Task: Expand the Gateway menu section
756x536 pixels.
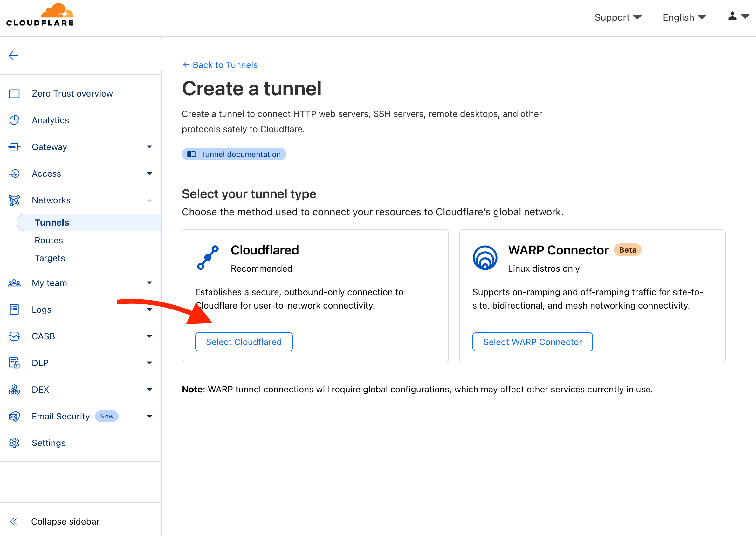Action: click(149, 147)
